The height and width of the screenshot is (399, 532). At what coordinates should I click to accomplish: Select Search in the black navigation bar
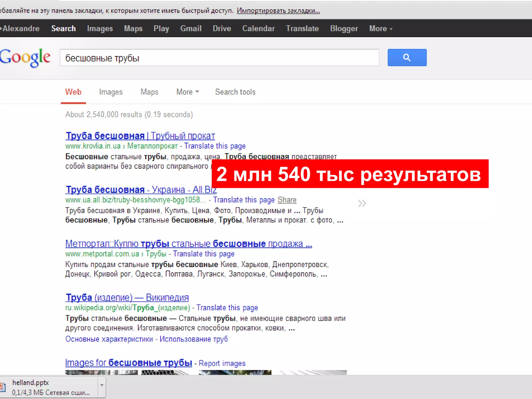click(x=63, y=28)
